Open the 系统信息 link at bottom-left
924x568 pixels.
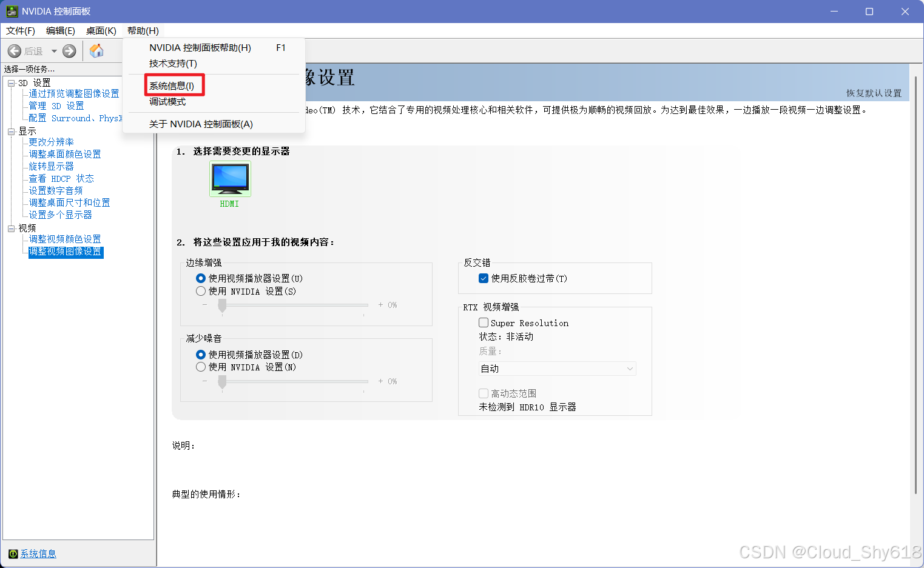38,553
